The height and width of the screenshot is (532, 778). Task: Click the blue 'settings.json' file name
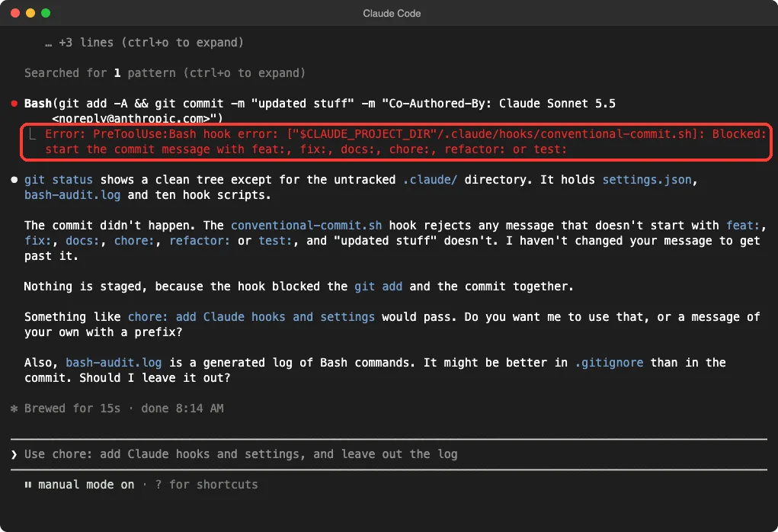point(647,180)
